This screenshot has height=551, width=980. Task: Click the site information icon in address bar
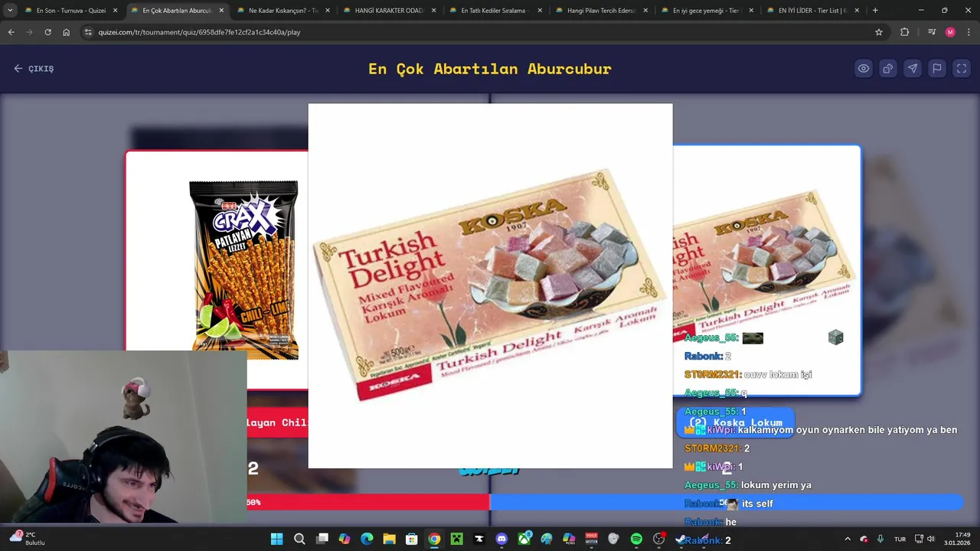88,32
